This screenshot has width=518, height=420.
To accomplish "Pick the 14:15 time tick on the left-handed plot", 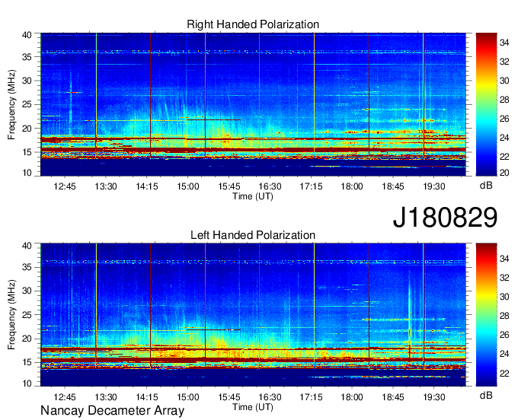I will (147, 397).
